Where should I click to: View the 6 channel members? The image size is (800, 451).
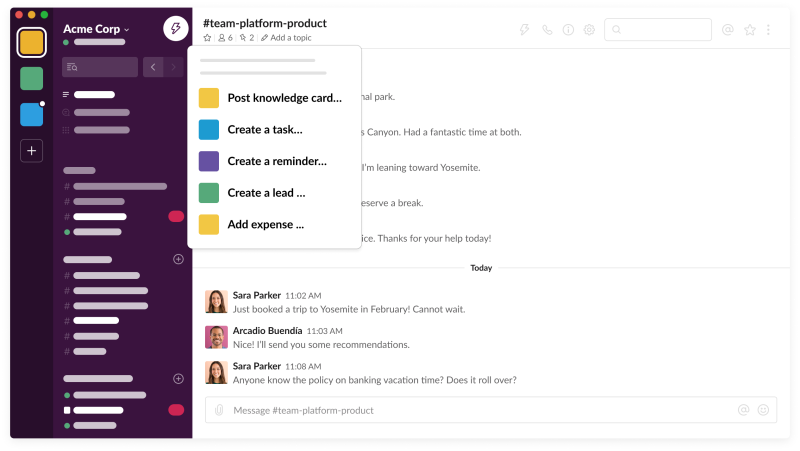click(x=226, y=38)
